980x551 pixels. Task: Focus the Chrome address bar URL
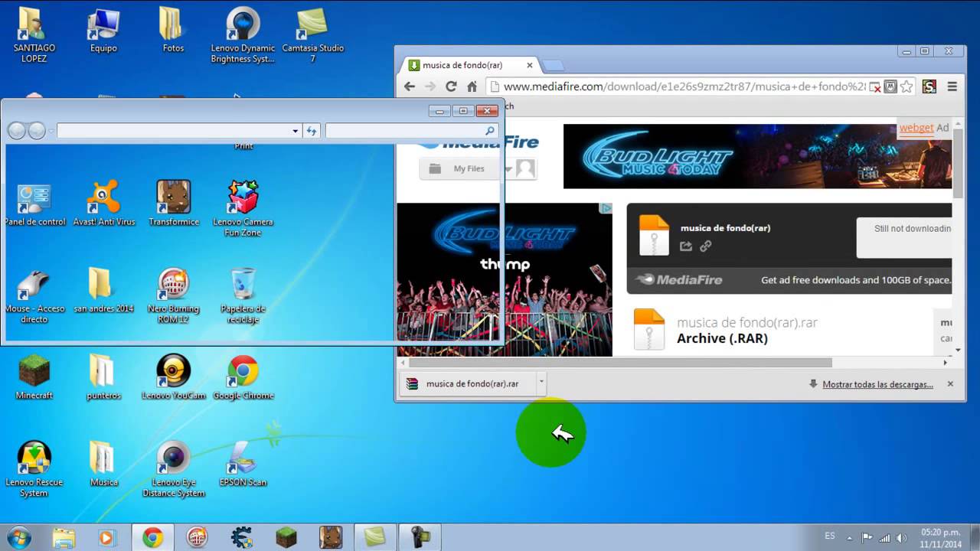click(x=684, y=86)
